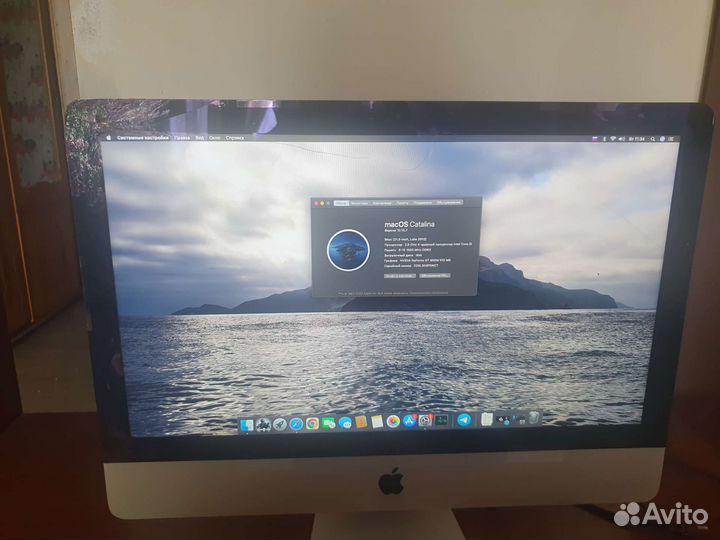720x540 pixels.
Task: Open the Правка menu
Action: click(x=182, y=137)
